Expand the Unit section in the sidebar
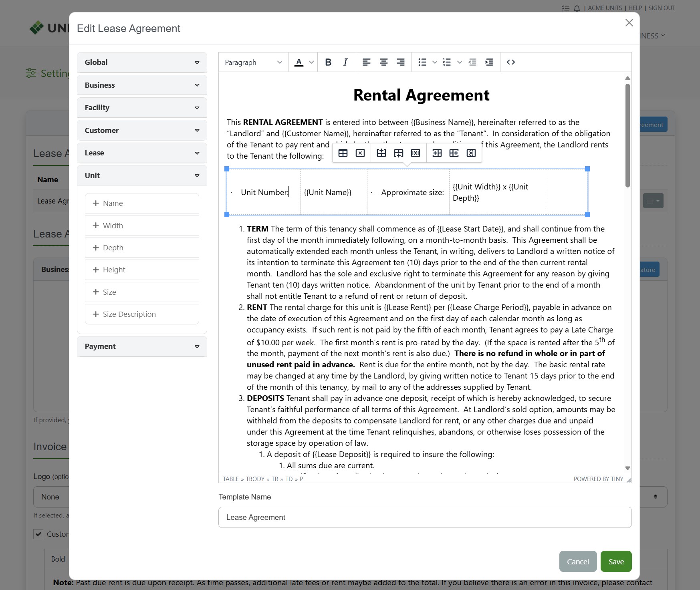 point(141,175)
